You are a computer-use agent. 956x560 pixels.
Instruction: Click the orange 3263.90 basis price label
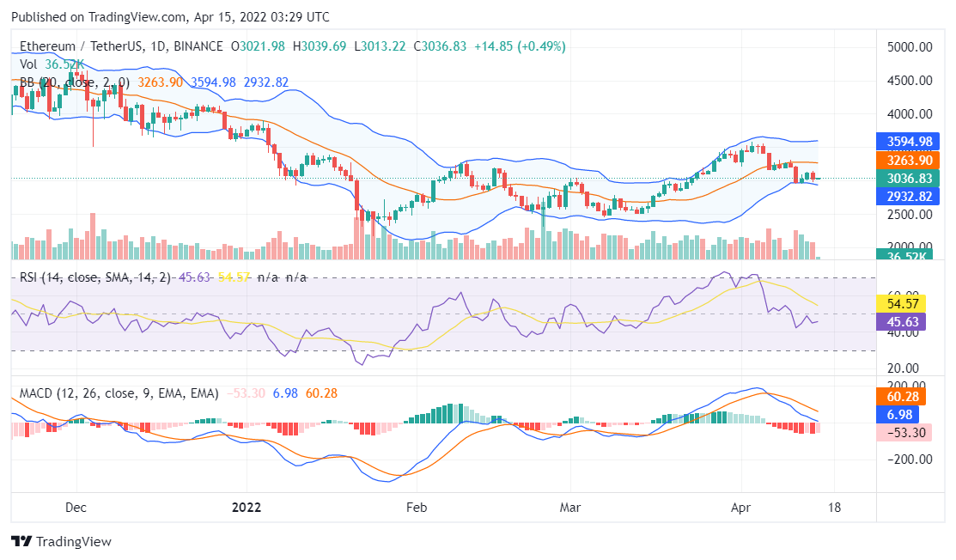[909, 160]
